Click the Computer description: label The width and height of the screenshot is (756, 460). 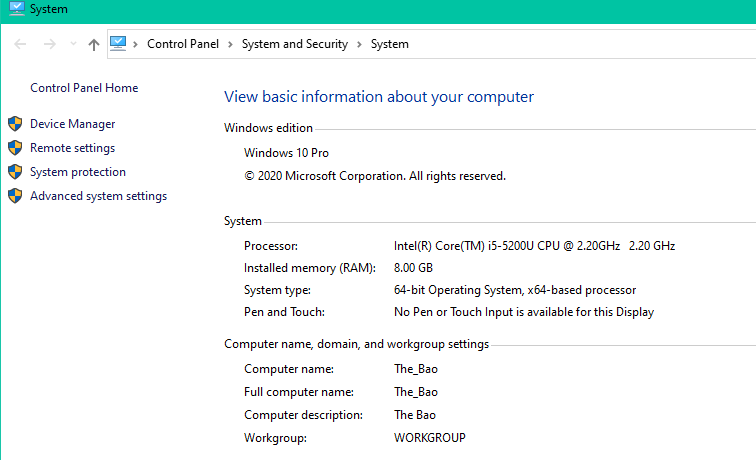[303, 415]
